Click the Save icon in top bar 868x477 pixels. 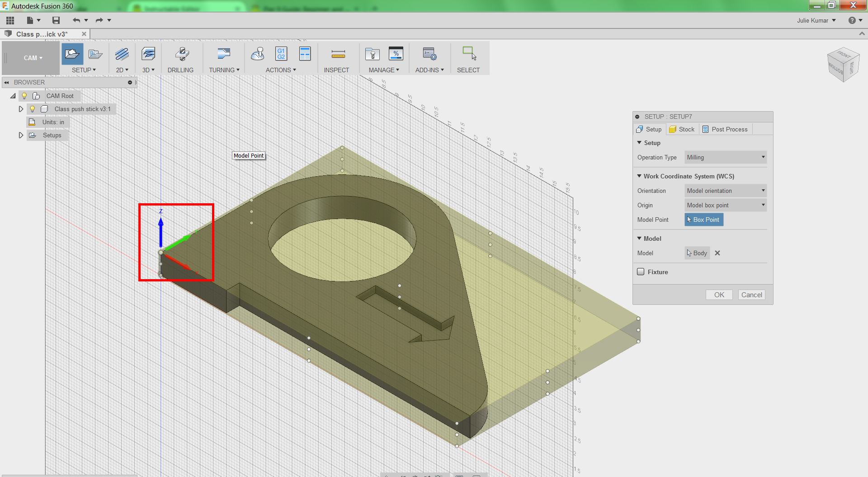click(x=56, y=20)
